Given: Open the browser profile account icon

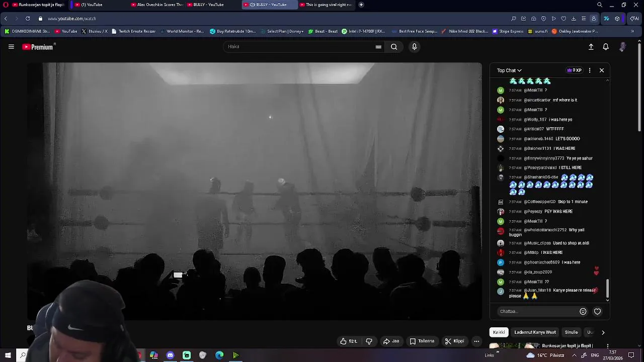Looking at the screenshot, I should 594,19.
